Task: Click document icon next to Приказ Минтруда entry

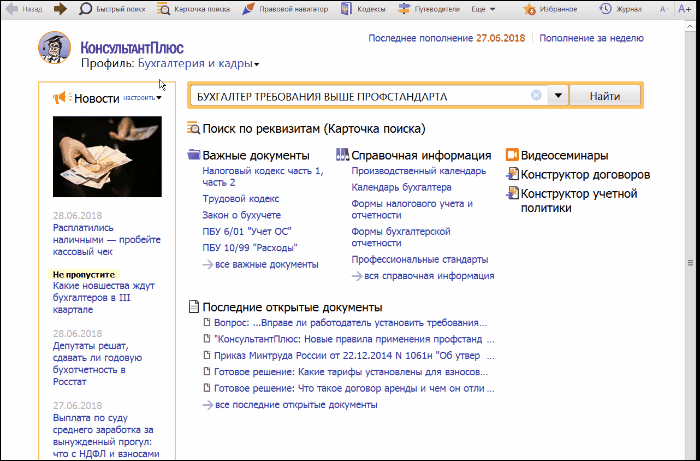Action: click(x=206, y=355)
